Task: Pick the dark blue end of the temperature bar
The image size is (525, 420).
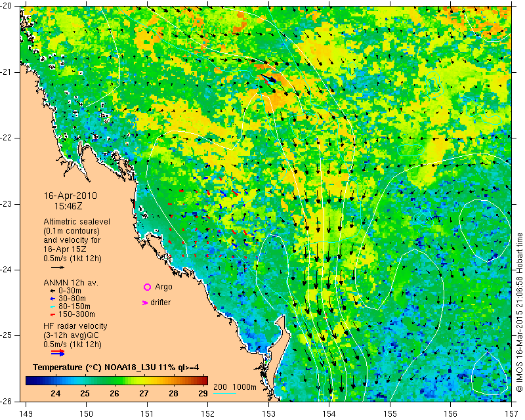Action: pyautogui.click(x=28, y=381)
